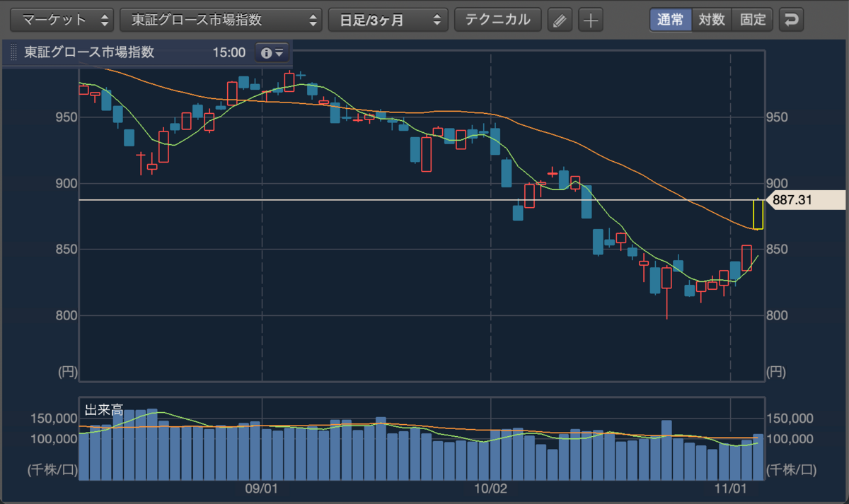Screen dimensions: 849x504
Task: Grab the legend panel drag handle
Action: point(13,53)
